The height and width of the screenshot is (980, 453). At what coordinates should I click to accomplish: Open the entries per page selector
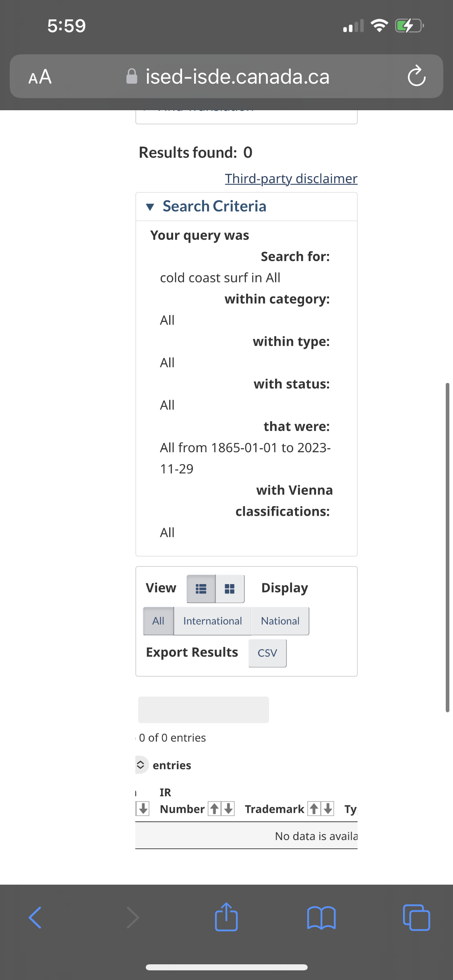141,765
